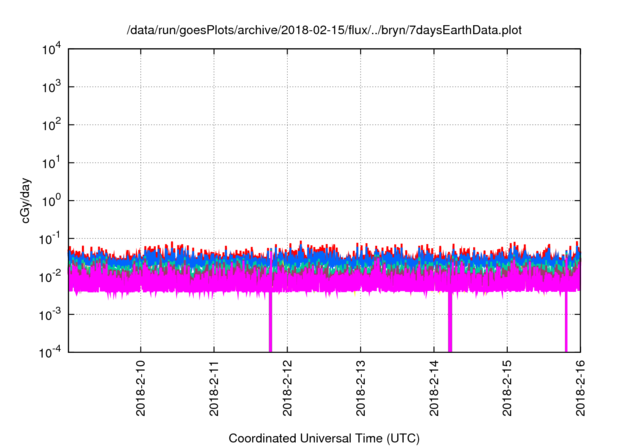
Task: Click the 10^2 y-axis tick label
Action: coord(51,125)
